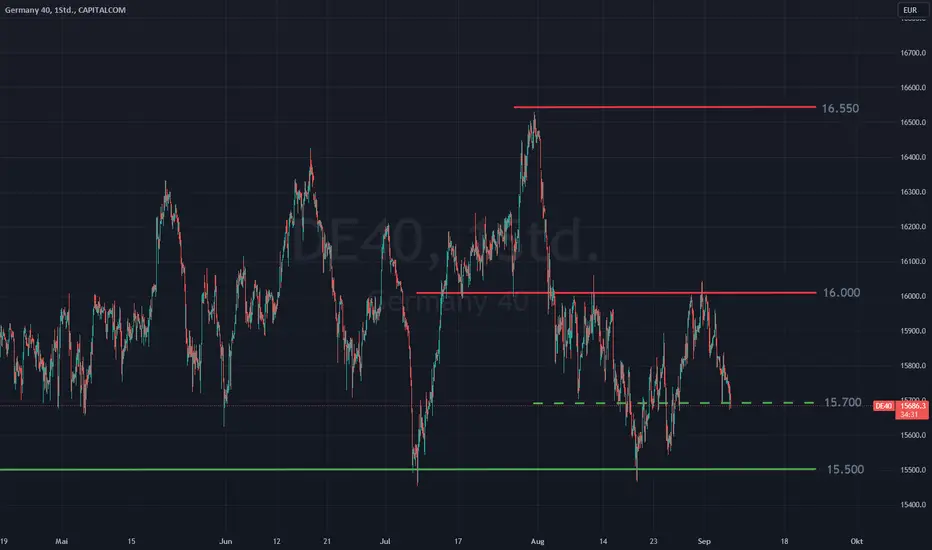
Task: Click the 16400.0 price axis value
Action: point(913,157)
